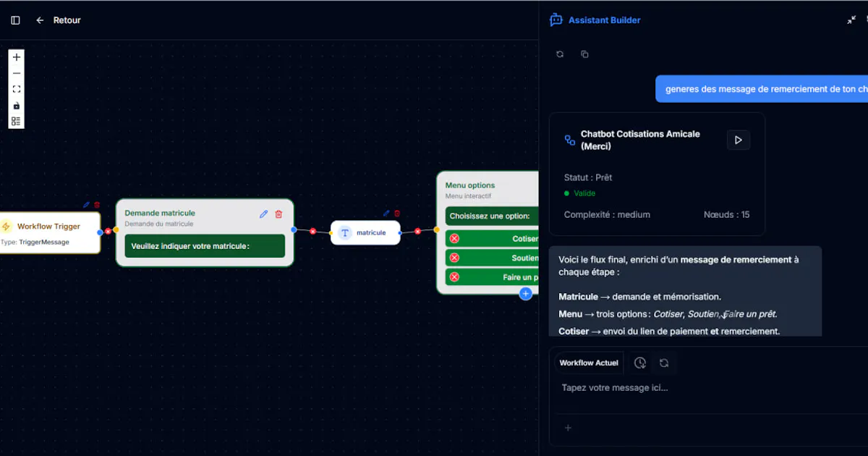Refresh the assistant conversation

560,54
